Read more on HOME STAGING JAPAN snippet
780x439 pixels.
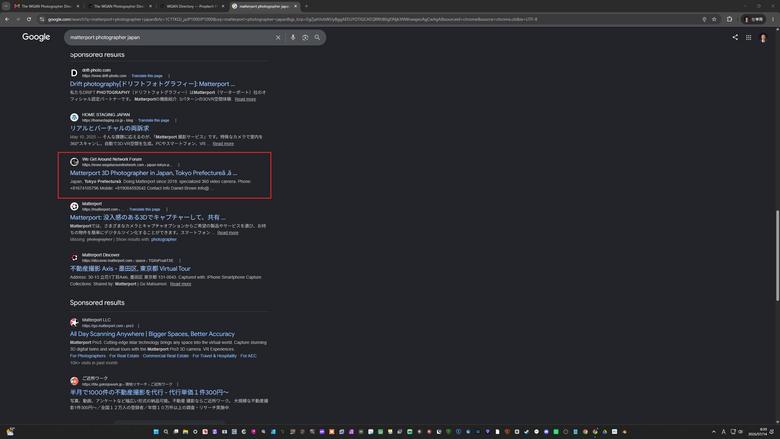tap(223, 144)
